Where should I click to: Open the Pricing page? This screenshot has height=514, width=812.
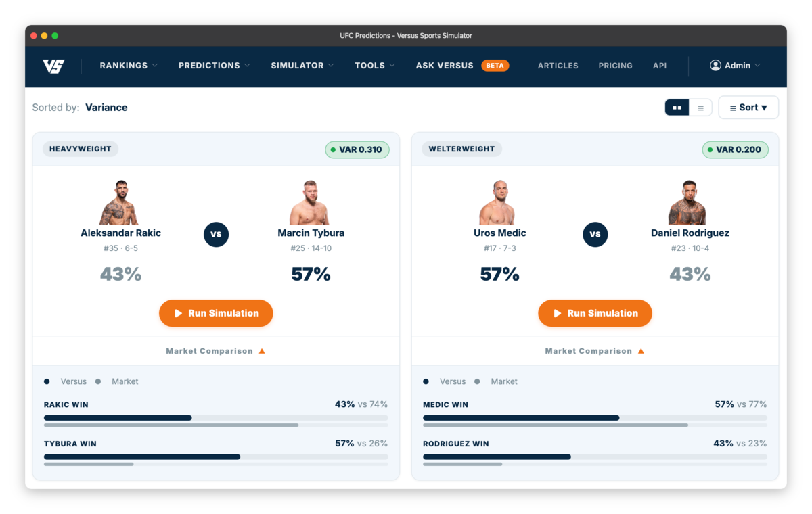[615, 66]
